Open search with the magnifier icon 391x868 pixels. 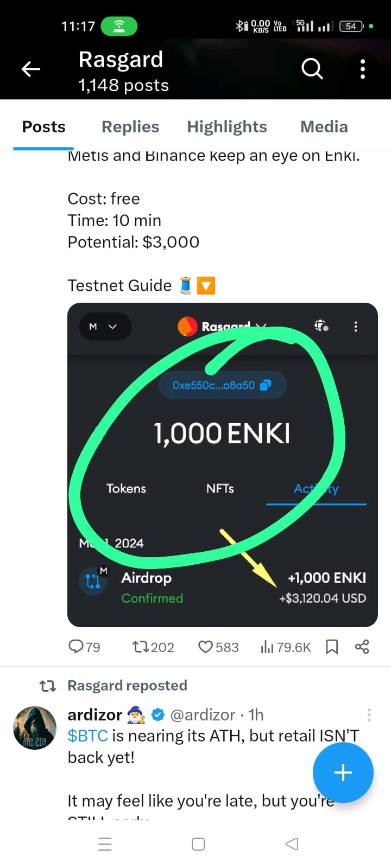coord(312,69)
